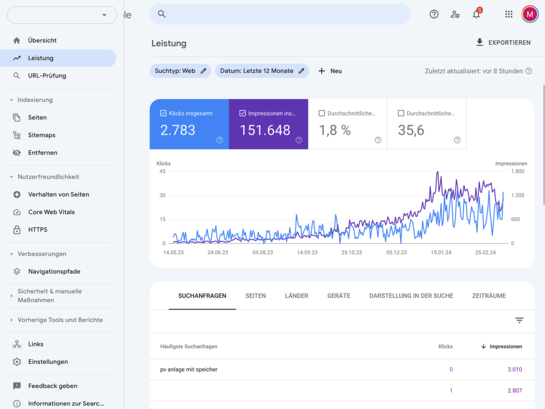Image resolution: width=545 pixels, height=409 pixels.
Task: Click help icon on Klicks insgesamt card
Action: click(x=219, y=140)
